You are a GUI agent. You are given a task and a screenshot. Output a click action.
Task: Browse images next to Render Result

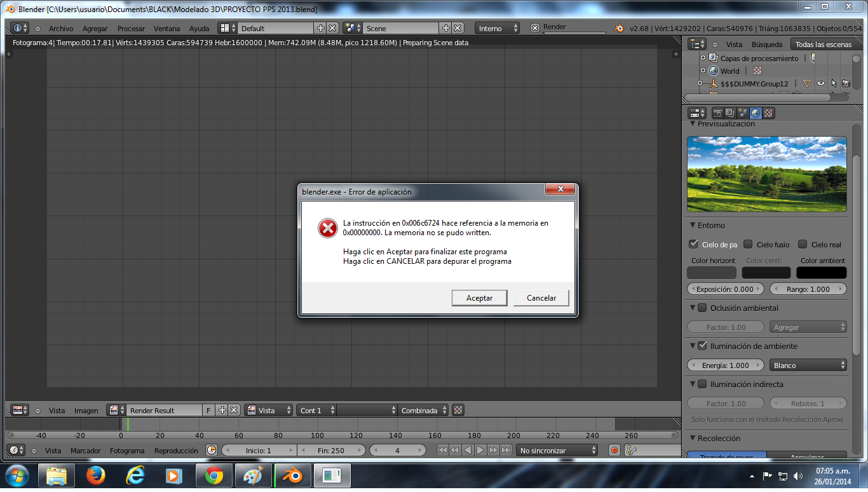coord(116,410)
